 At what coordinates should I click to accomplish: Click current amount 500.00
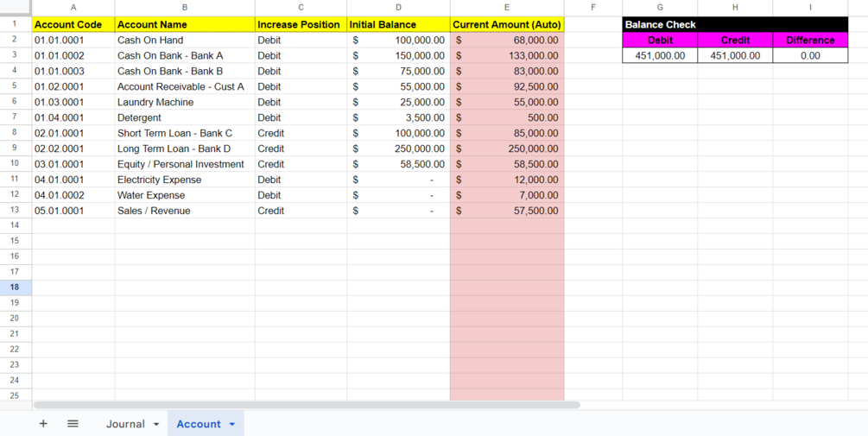507,118
